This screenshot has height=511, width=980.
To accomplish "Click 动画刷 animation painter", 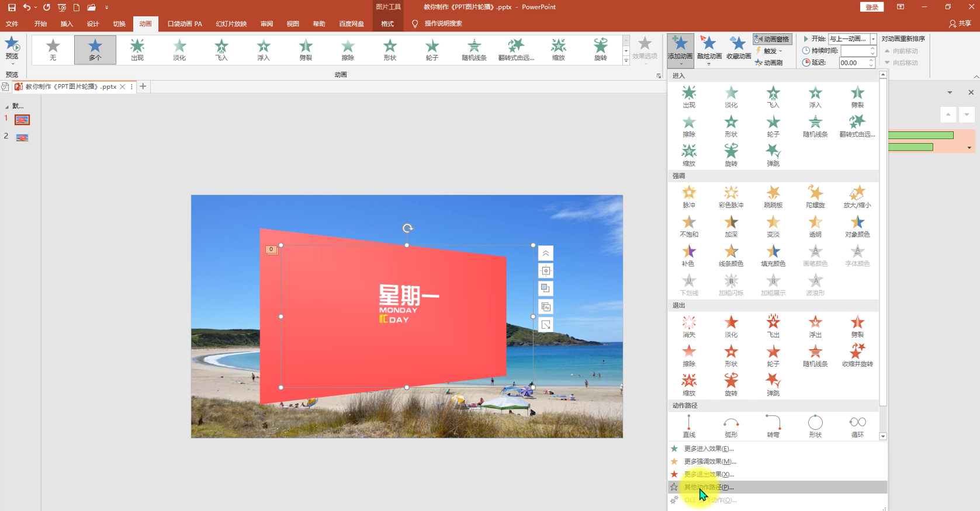I will click(x=769, y=62).
